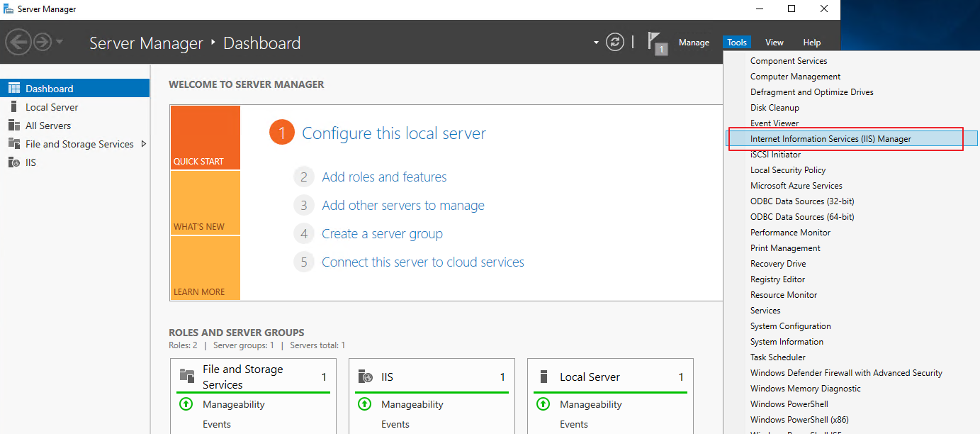The image size is (980, 434).
Task: Click the refresh dashboard icon
Action: point(615,42)
